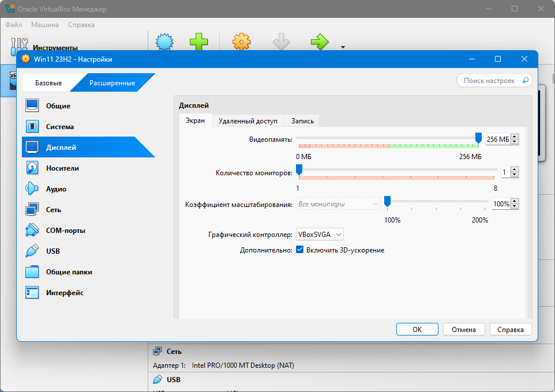Screen dimensions: 555x392
Task: Click the Количество мониторов slider handle
Action: (299, 170)
